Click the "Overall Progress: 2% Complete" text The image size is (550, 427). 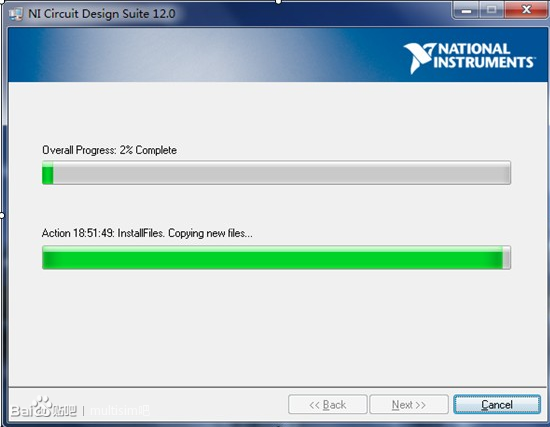109,150
